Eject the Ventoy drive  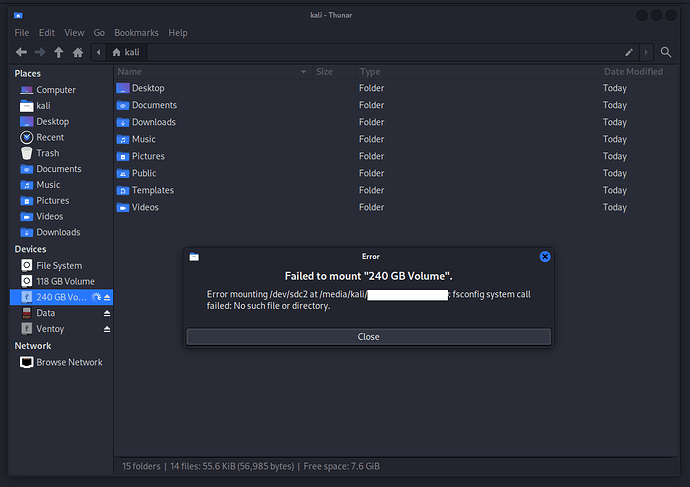(x=107, y=329)
